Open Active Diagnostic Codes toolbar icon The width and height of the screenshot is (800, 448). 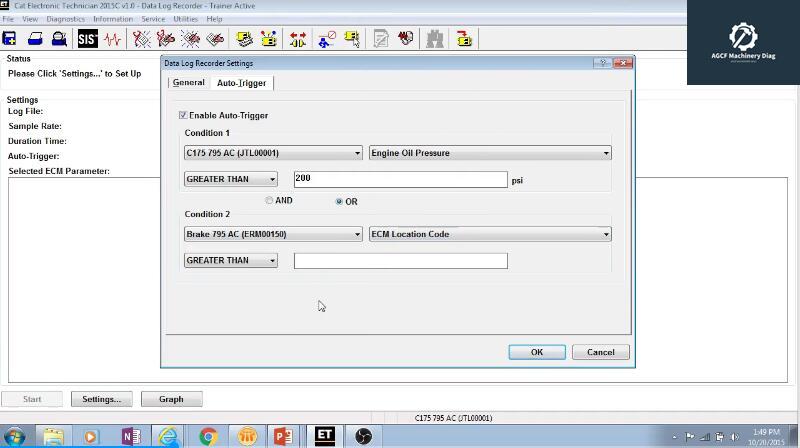[x=141, y=39]
